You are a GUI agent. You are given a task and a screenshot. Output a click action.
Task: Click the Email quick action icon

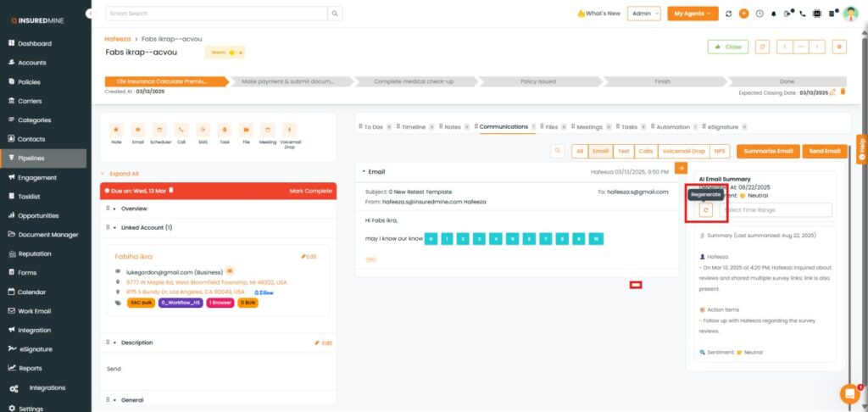138,131
